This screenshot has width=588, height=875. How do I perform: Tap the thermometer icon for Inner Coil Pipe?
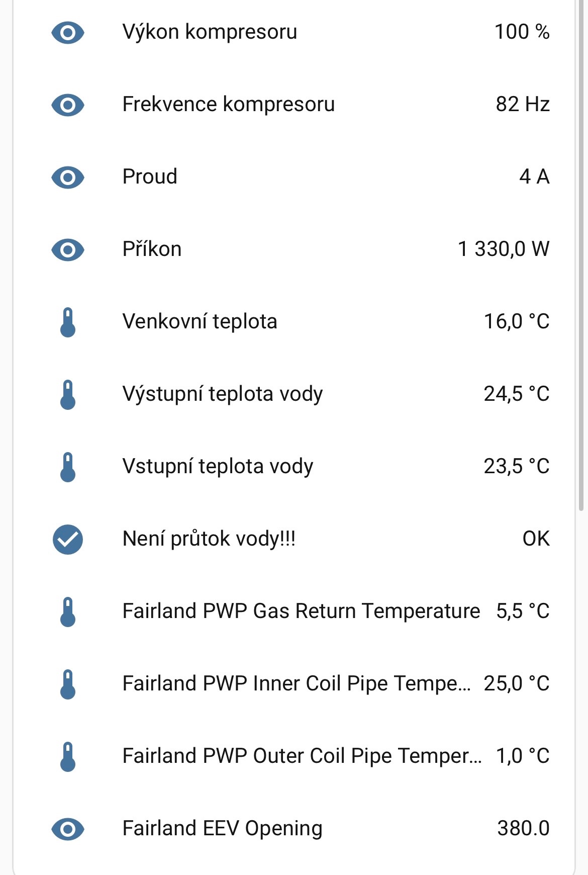68,684
